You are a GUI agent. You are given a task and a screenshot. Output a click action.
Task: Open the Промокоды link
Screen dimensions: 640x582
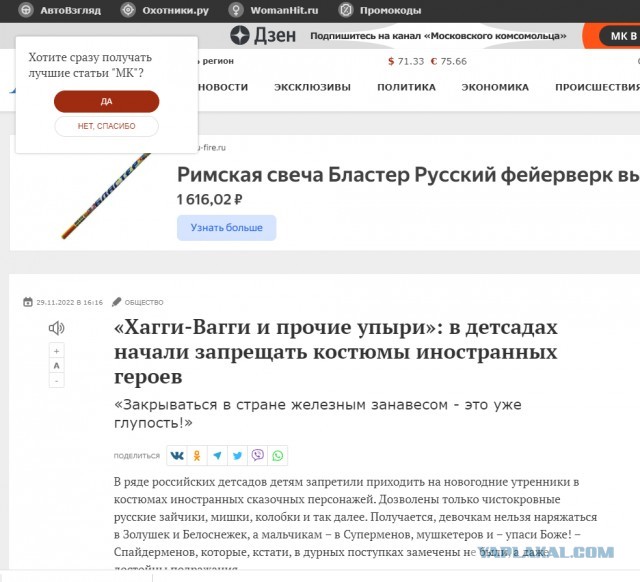pyautogui.click(x=391, y=10)
